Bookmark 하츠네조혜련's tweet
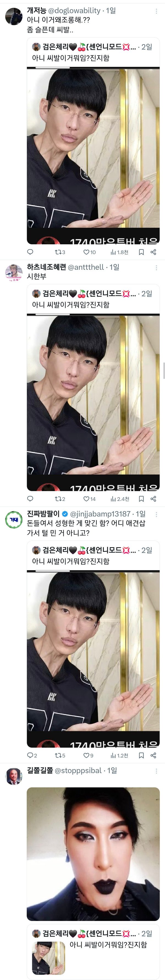165x980 pixels. (141, 499)
